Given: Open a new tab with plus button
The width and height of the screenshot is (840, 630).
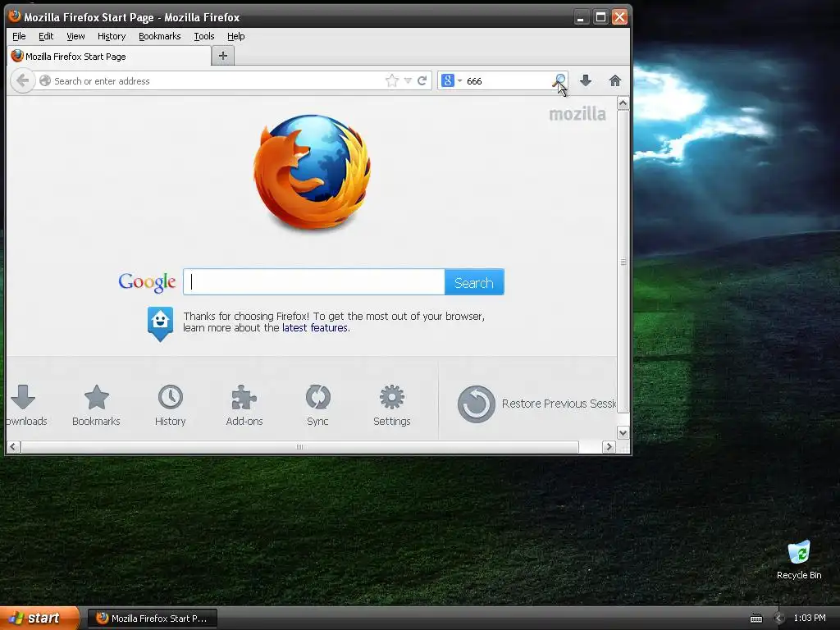Looking at the screenshot, I should pyautogui.click(x=223, y=56).
